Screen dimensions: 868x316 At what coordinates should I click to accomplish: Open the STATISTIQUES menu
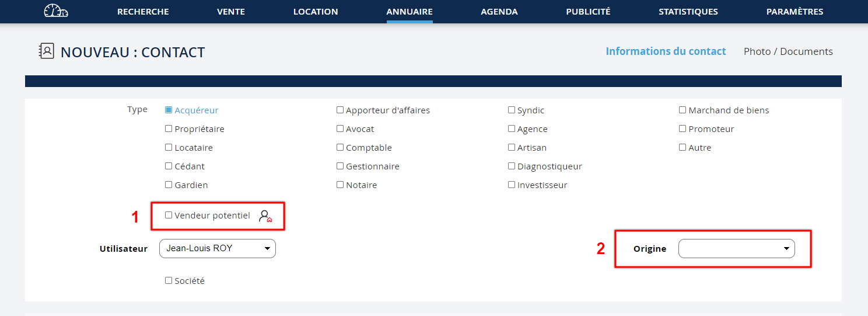click(x=688, y=12)
